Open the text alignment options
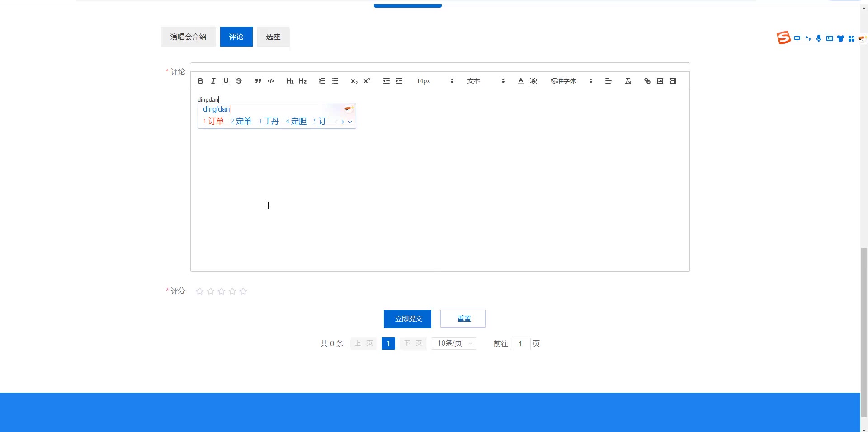The height and width of the screenshot is (432, 868). (x=609, y=81)
